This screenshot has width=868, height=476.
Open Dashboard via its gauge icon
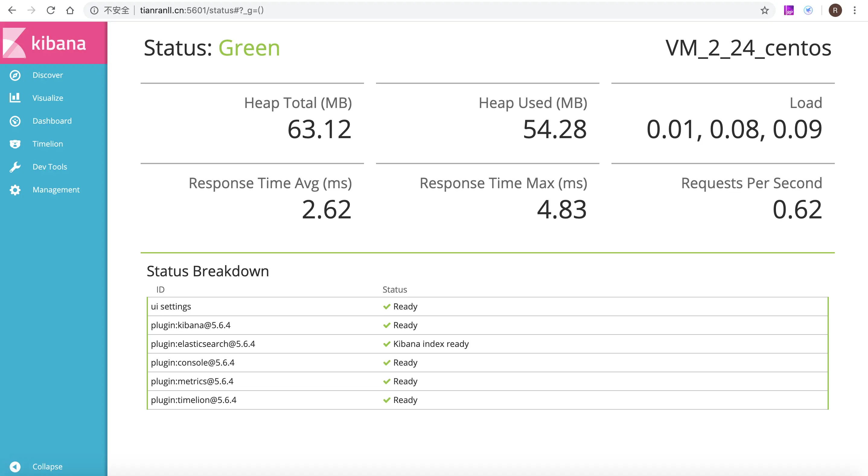point(15,121)
